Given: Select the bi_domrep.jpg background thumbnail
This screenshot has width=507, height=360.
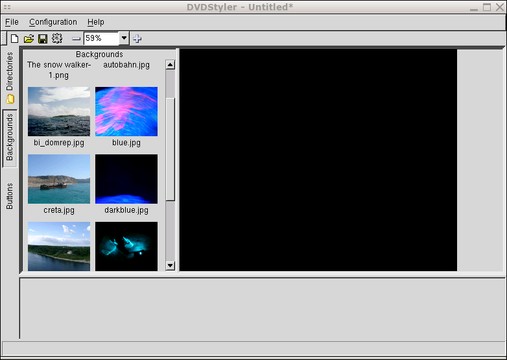Looking at the screenshot, I should (59, 111).
